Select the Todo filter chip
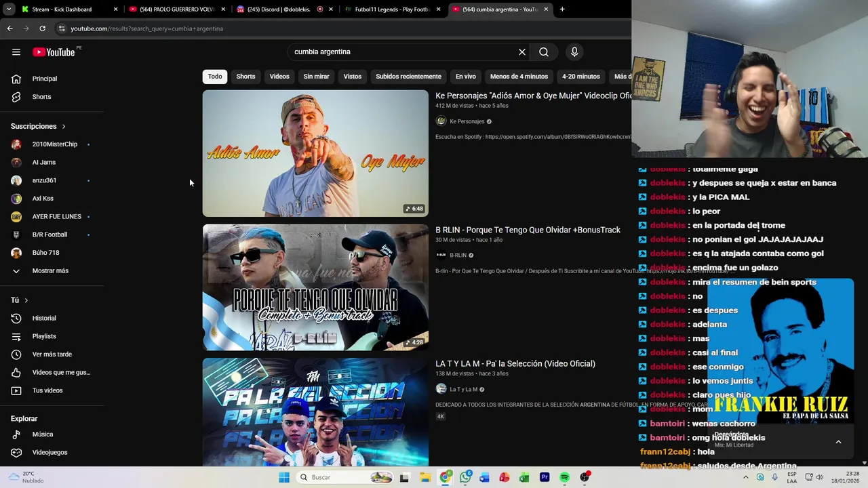Screen dimensions: 868x488 coord(215,77)
